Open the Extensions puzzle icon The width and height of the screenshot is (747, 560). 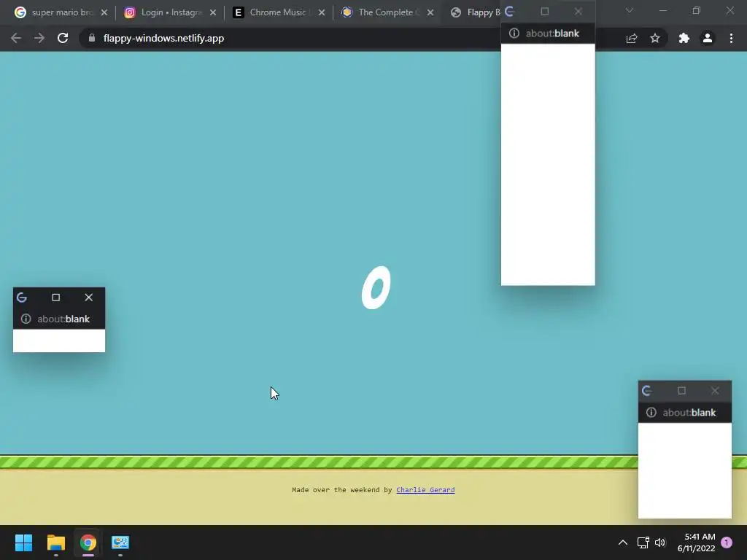click(684, 38)
